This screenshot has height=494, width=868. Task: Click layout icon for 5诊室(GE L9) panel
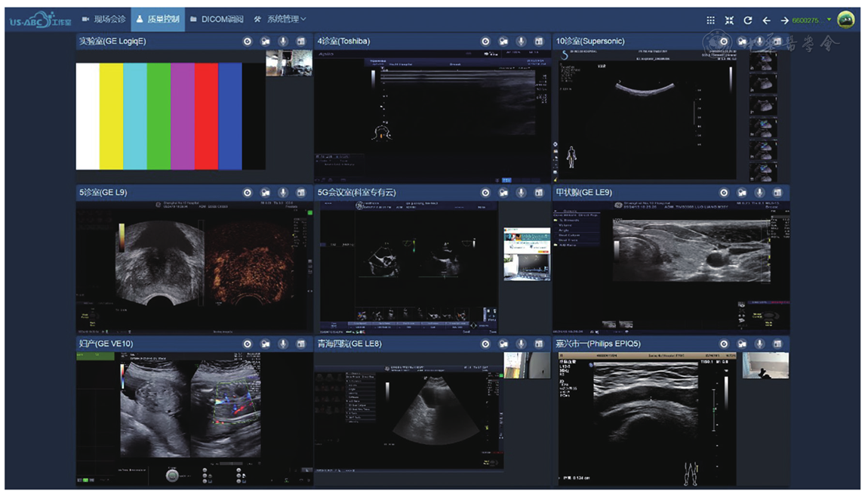(x=300, y=193)
